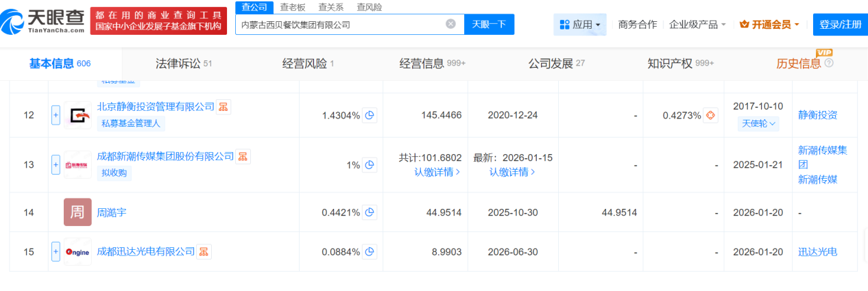868x291 pixels.
Task: Expand row 13 成都新潮传媒集团 with plus button
Action: pos(56,165)
